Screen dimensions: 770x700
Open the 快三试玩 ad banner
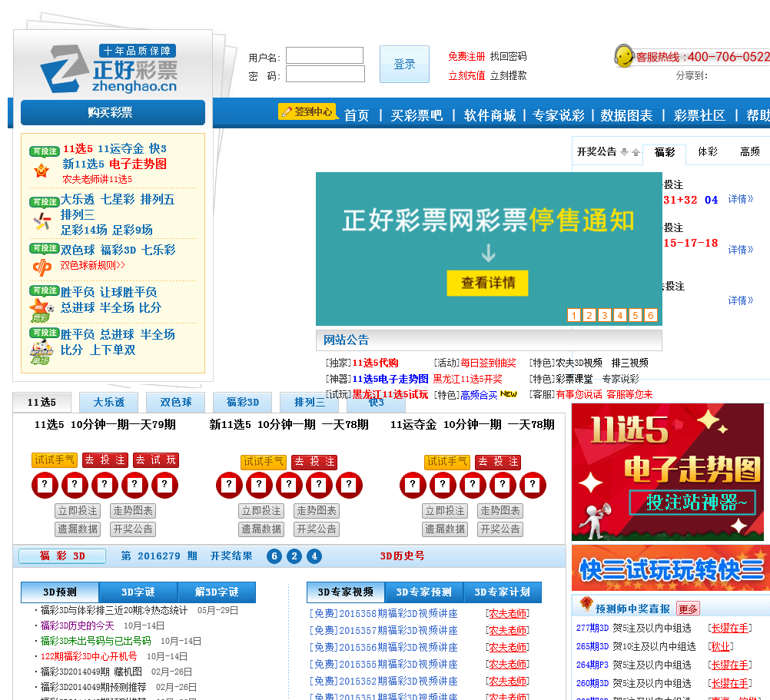point(670,568)
